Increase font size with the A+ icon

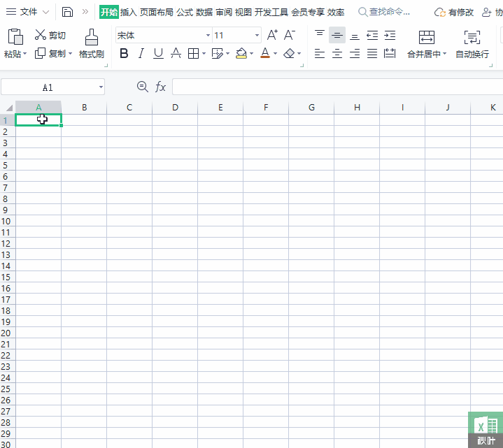(272, 35)
